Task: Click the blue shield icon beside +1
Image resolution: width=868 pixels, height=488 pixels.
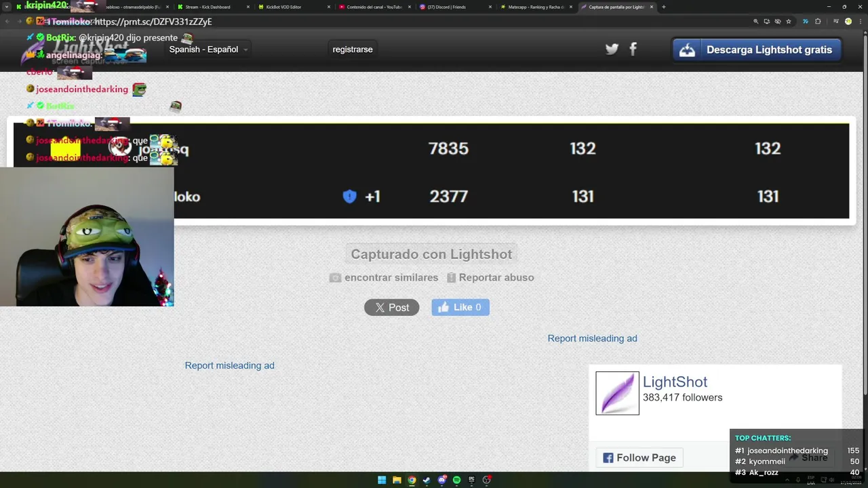Action: 349,197
